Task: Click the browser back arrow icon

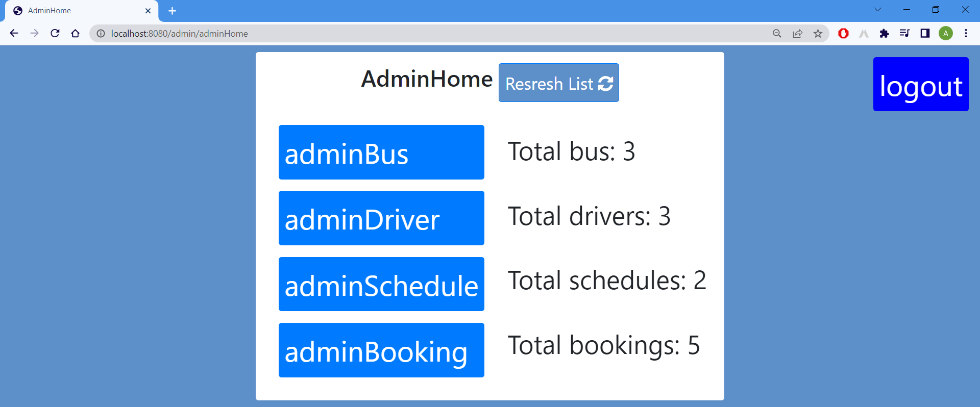Action: (x=13, y=33)
